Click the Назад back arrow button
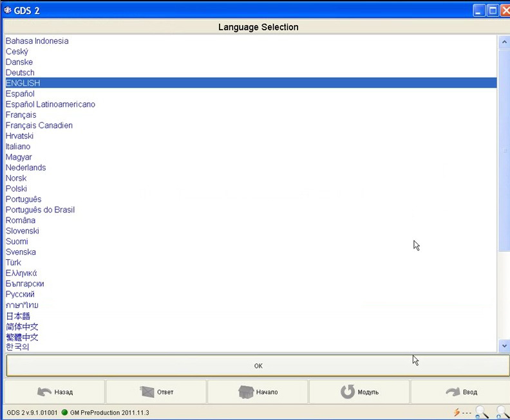The image size is (510, 420). click(x=55, y=392)
